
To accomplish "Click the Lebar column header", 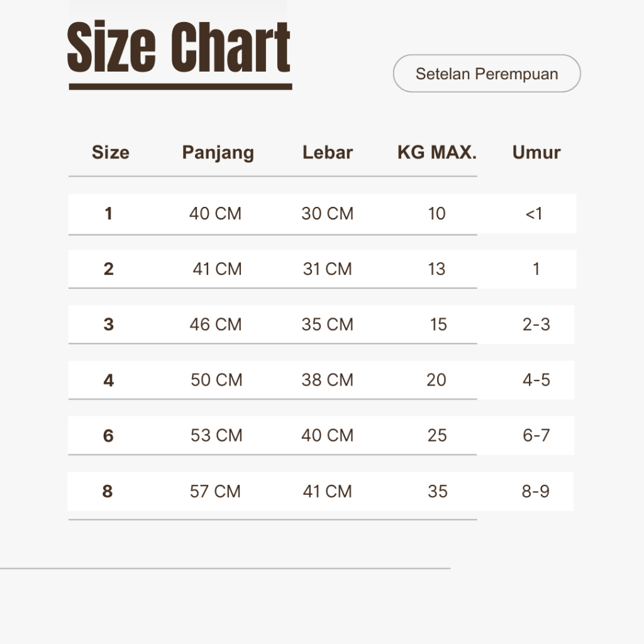I will pyautogui.click(x=328, y=152).
